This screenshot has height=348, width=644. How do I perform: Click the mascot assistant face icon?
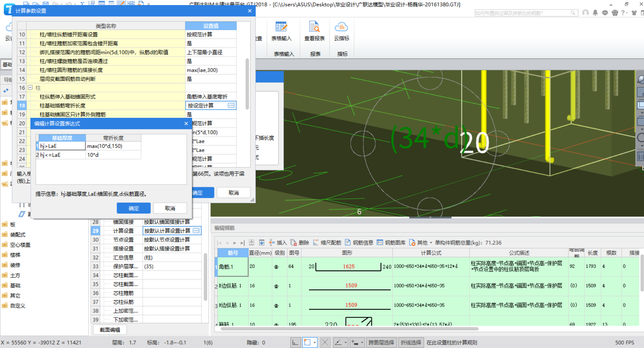coord(615,13)
